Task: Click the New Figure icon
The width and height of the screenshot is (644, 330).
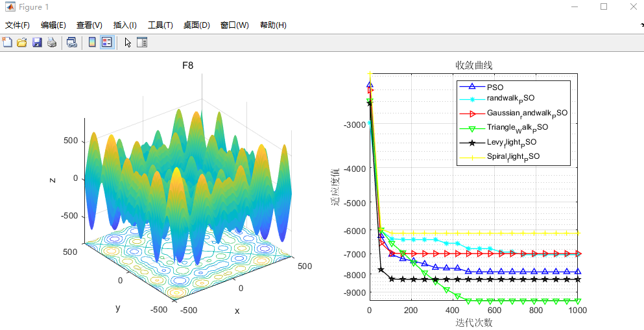Action: tap(8, 42)
